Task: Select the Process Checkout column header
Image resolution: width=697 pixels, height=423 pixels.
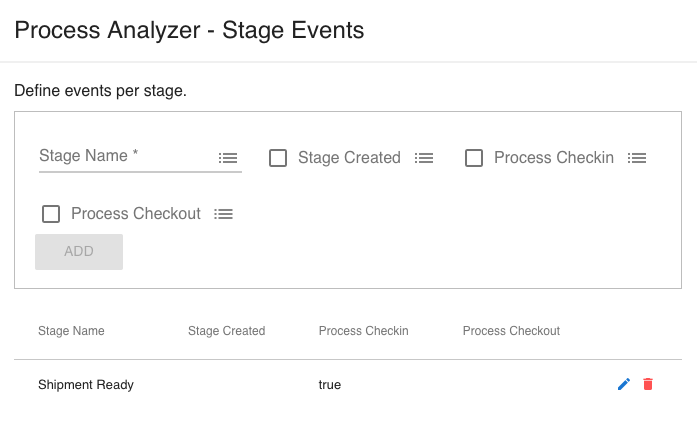Action: click(511, 331)
